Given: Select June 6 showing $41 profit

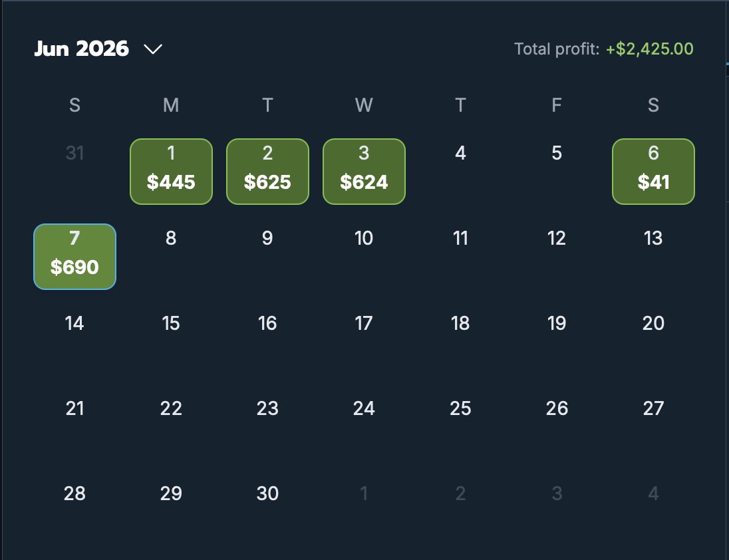Looking at the screenshot, I should [653, 172].
